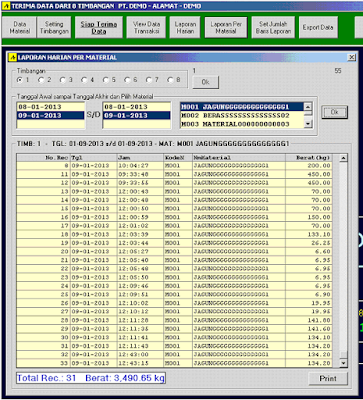Screen dimensions: 363x400
Task: Select record 16 weighing 150.00
Action: [174, 217]
